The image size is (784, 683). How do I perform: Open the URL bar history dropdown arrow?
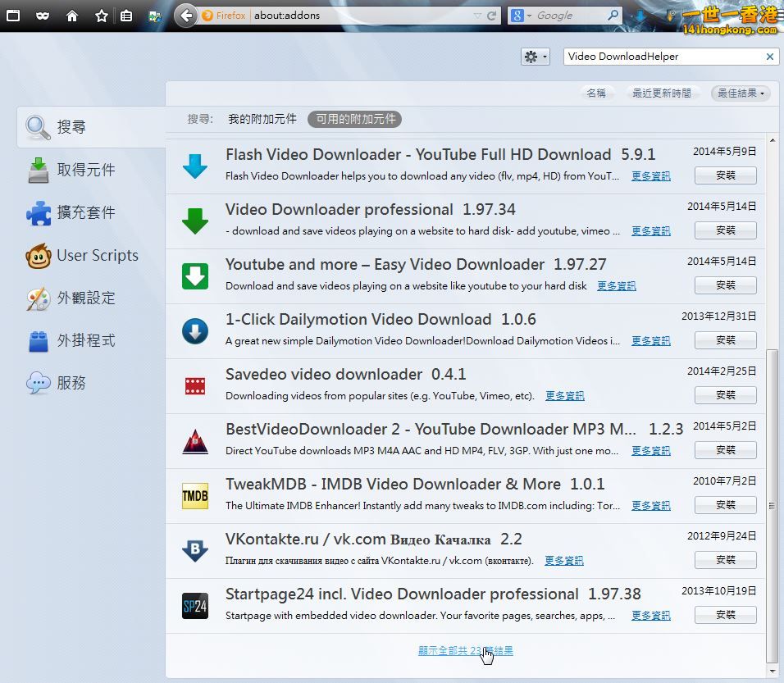pos(477,16)
